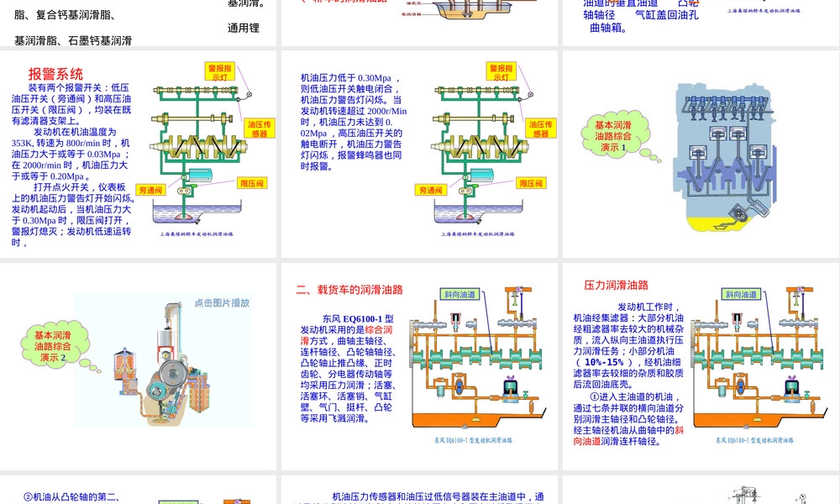Select the cut-off slide mentioning 复合钙基润滑脂
This screenshot has height=504, width=840.
(x=139, y=23)
